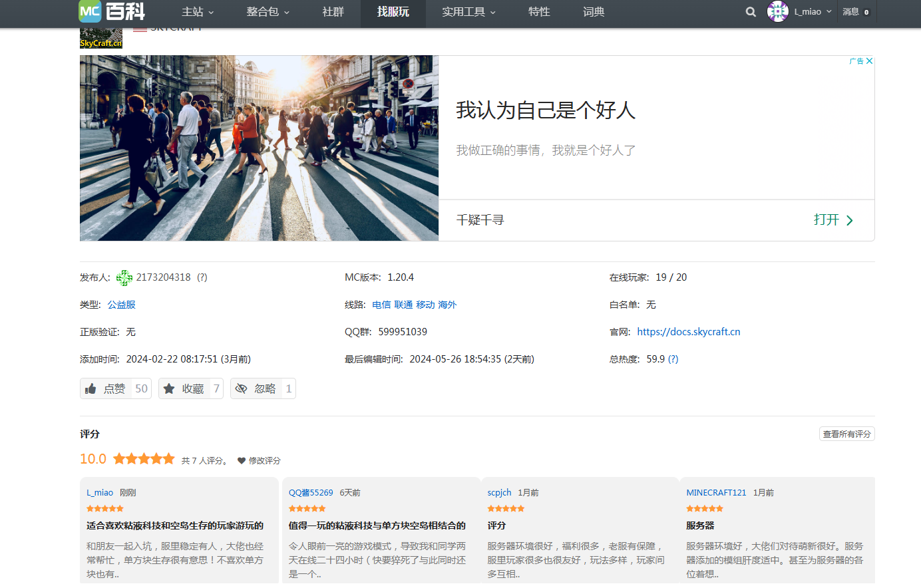Click the (?) next to publisher
Viewport: 921px width, 588px height.
pos(202,277)
